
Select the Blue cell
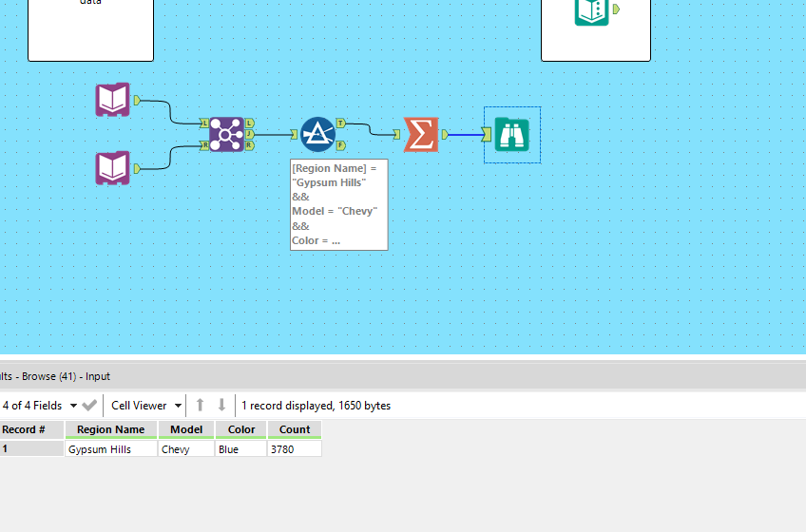pyautogui.click(x=241, y=448)
